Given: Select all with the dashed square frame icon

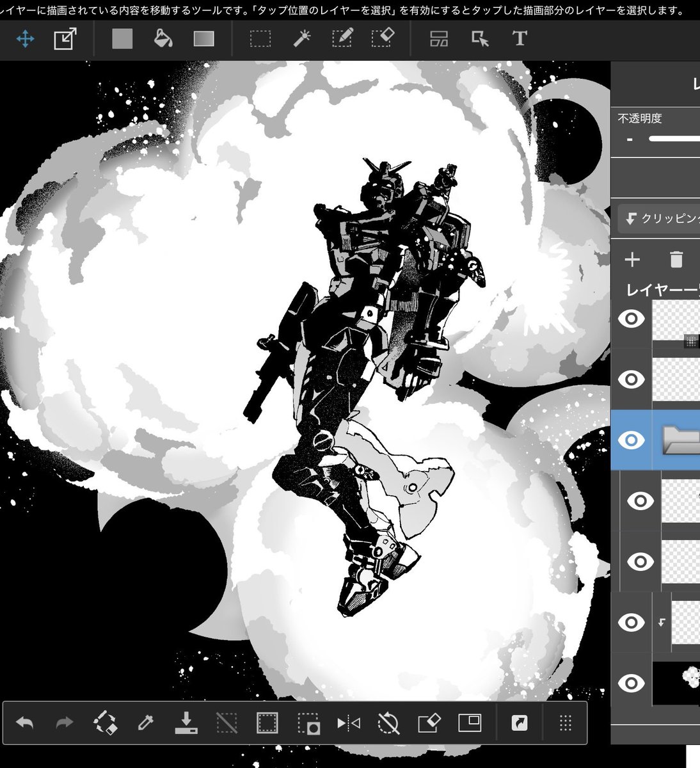Looking at the screenshot, I should (x=267, y=724).
